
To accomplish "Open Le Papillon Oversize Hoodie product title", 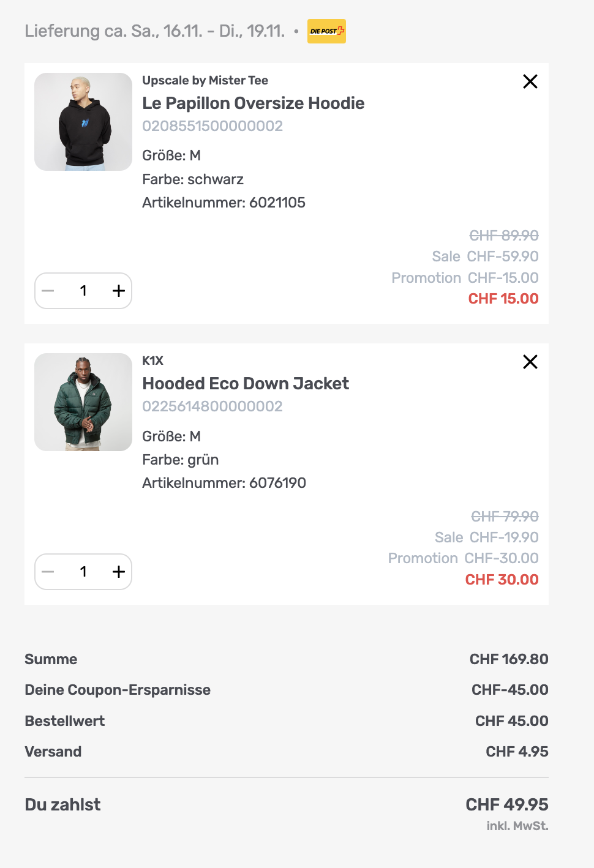I will tap(253, 103).
